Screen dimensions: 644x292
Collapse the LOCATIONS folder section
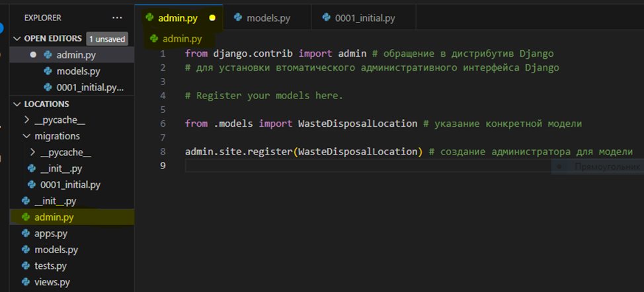point(17,104)
